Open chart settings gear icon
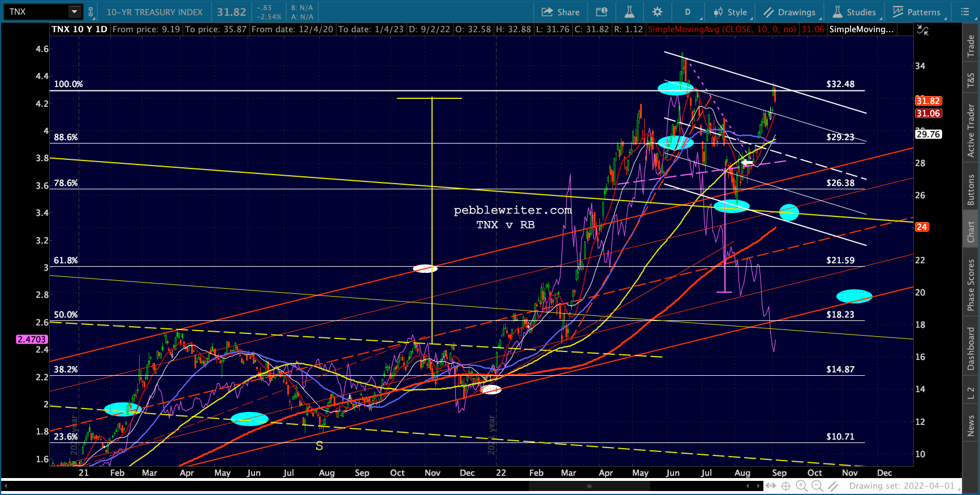 tap(657, 12)
